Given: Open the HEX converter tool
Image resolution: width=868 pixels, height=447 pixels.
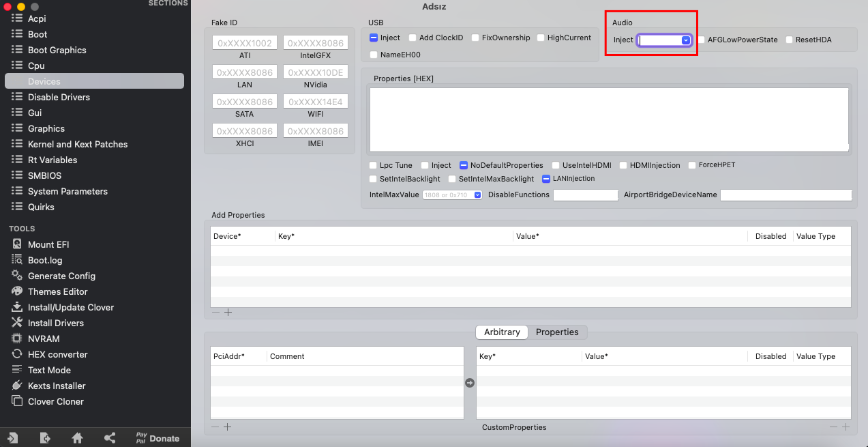Looking at the screenshot, I should (x=57, y=354).
